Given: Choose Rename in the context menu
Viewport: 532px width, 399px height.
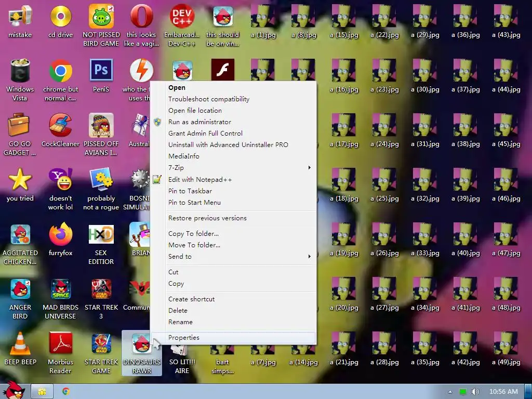Looking at the screenshot, I should coord(233,322).
